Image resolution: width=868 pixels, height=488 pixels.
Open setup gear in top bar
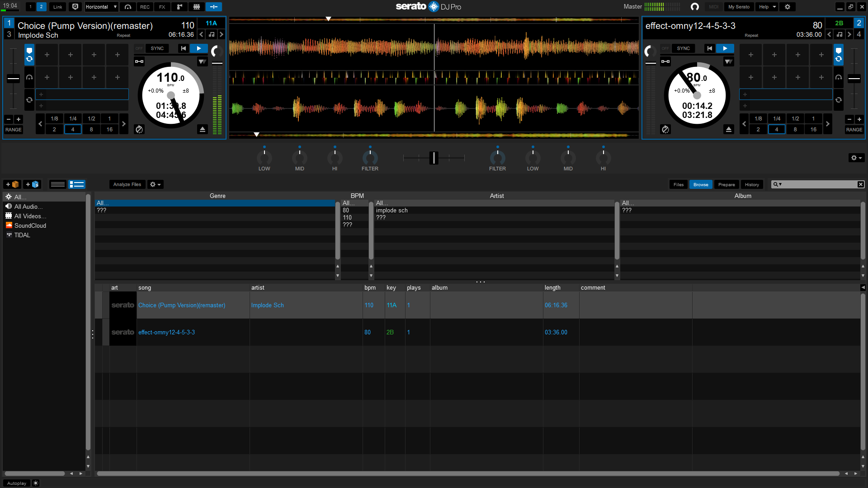788,7
